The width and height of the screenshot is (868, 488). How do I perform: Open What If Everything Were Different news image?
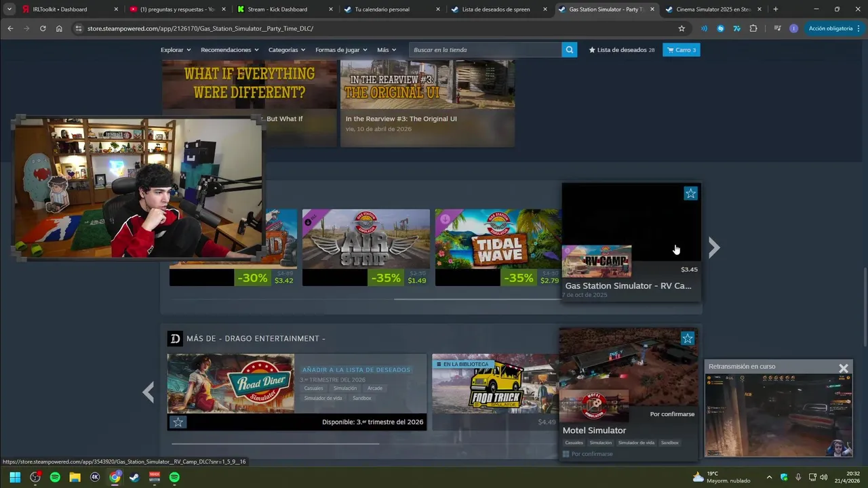click(250, 84)
